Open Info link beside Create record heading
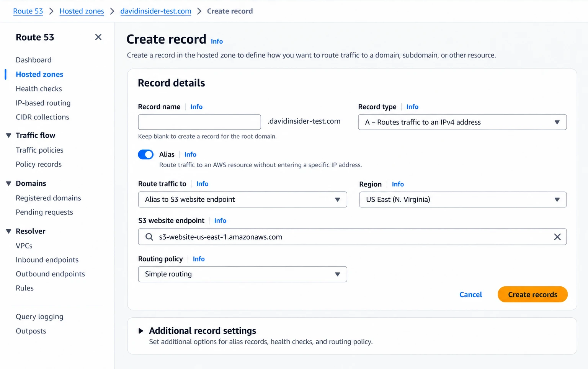 pyautogui.click(x=217, y=41)
